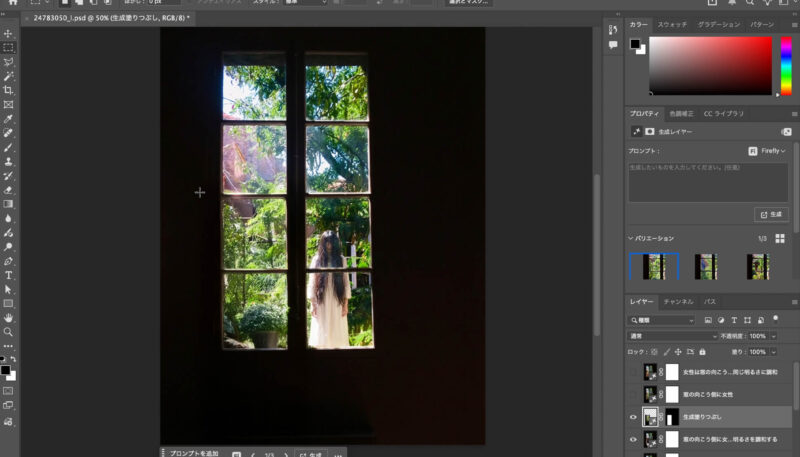Switch to the チャンネル tab
800x457 pixels.
coord(678,301)
